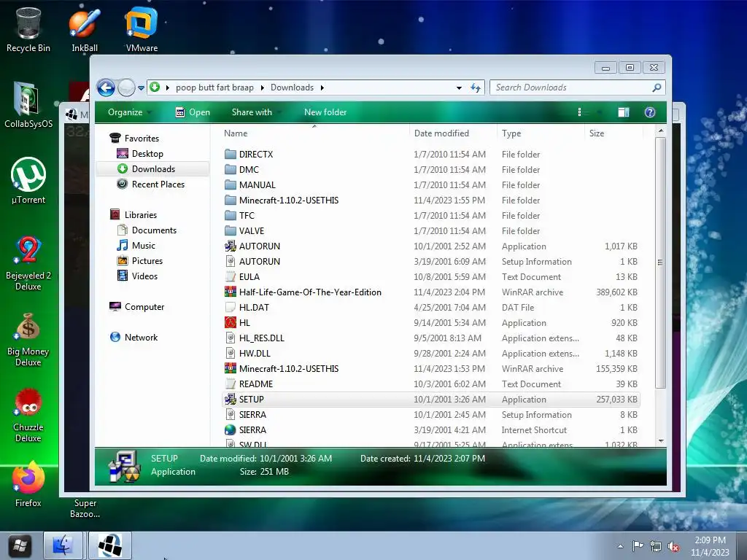747x560 pixels.
Task: Click the poop butt fart braap breadcrumb
Action: tap(214, 87)
